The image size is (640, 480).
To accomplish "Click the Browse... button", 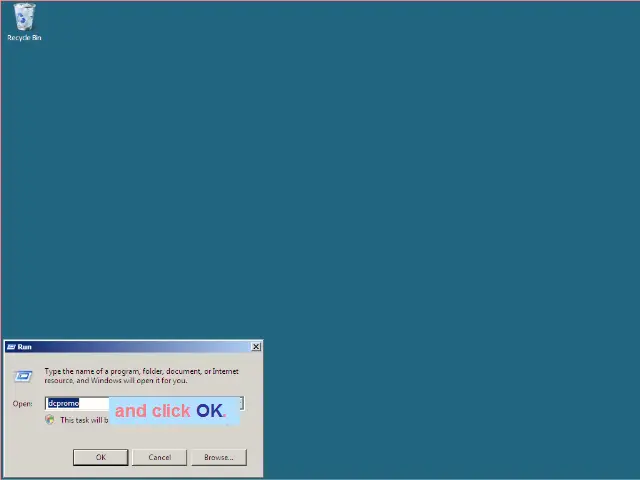I will click(x=219, y=457).
